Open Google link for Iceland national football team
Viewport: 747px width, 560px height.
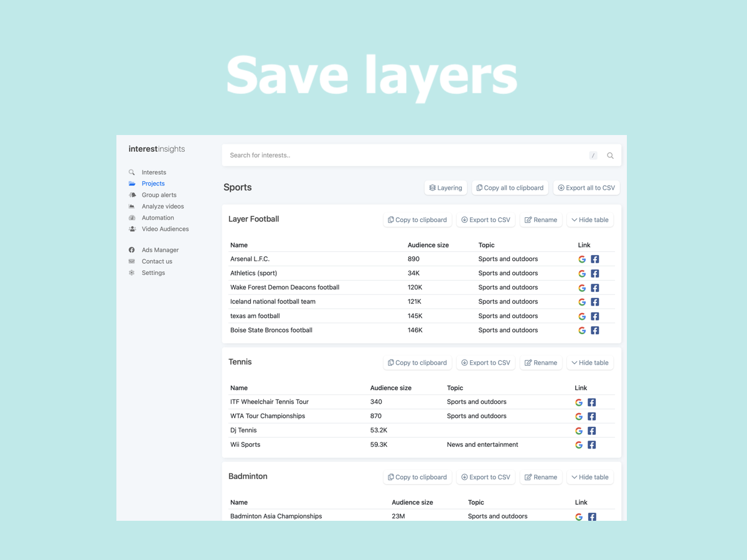(x=582, y=302)
